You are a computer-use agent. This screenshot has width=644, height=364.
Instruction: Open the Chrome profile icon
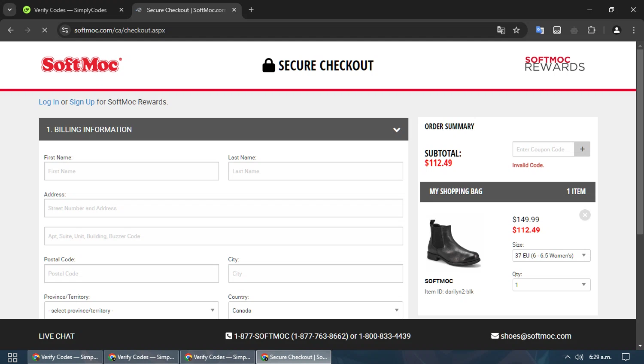617,30
